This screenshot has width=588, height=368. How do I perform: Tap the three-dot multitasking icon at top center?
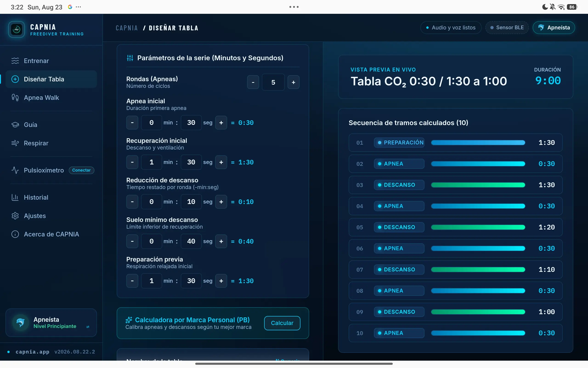point(294,7)
